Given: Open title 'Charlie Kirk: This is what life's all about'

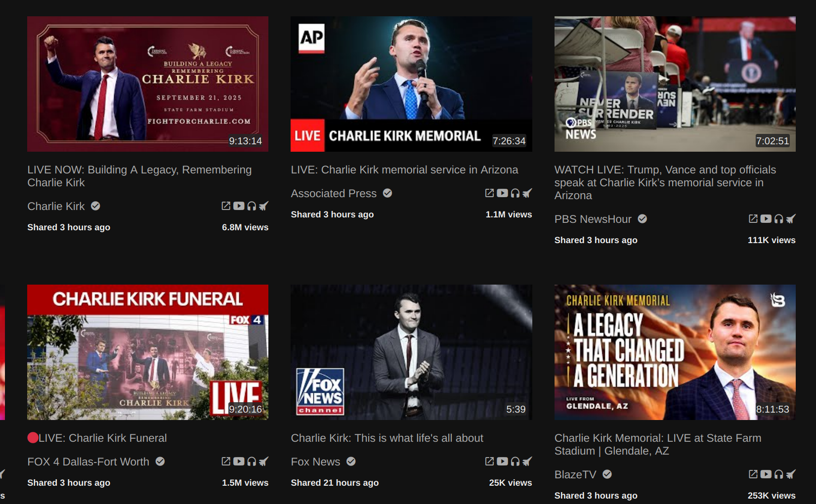Looking at the screenshot, I should 387,438.
